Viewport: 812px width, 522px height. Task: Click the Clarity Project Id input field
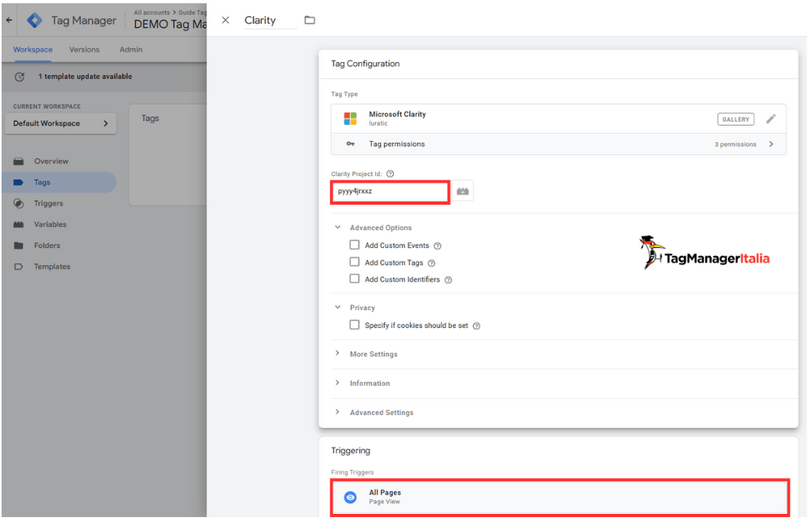(390, 192)
